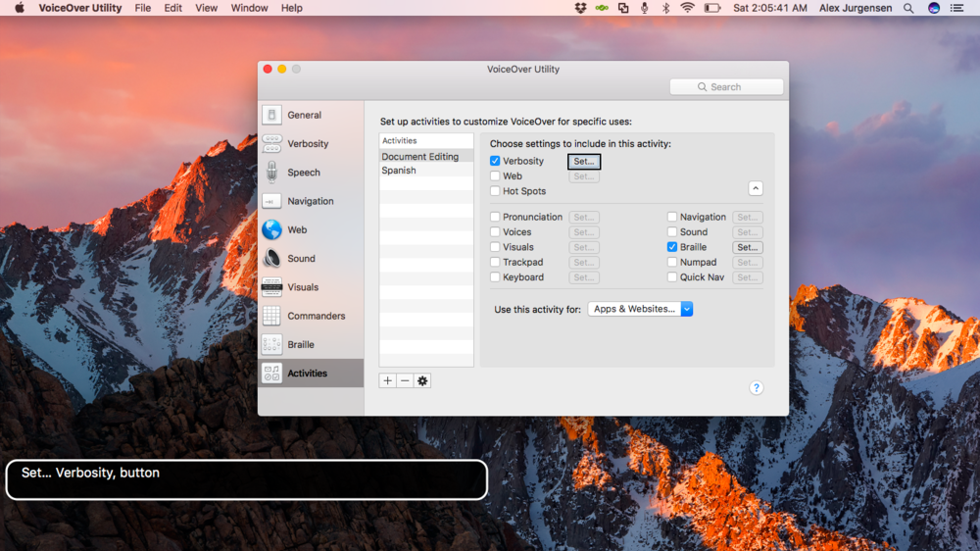Open the Help menu
The height and width of the screenshot is (551, 980).
pyautogui.click(x=291, y=8)
